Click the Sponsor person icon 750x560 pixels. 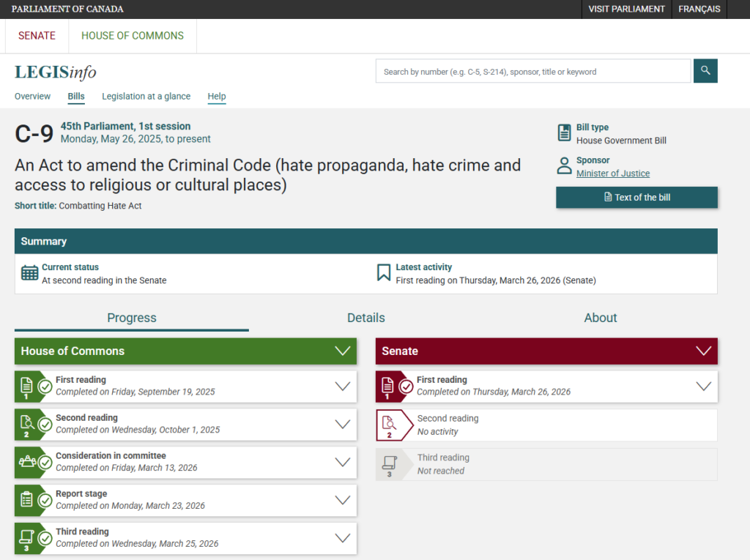564,165
